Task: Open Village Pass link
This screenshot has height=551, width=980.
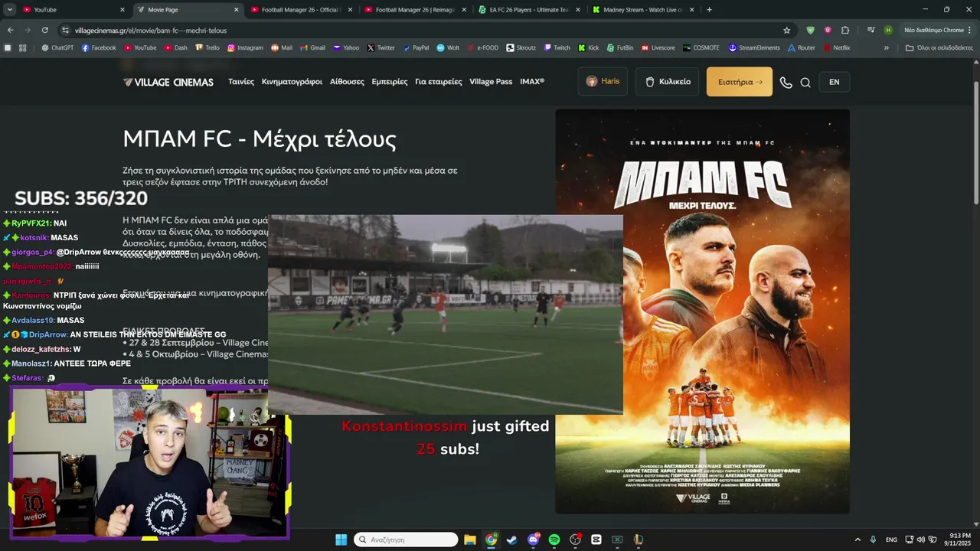Action: pos(491,82)
